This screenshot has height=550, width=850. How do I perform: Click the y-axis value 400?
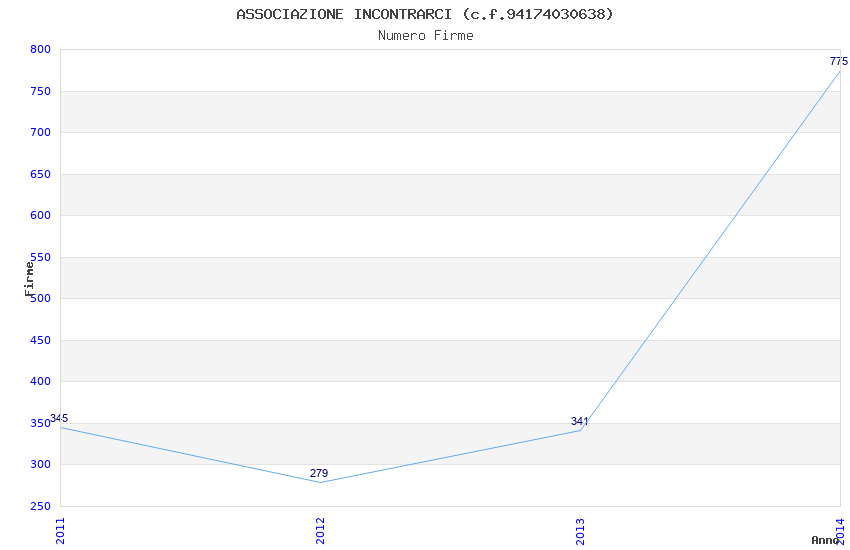[41, 381]
